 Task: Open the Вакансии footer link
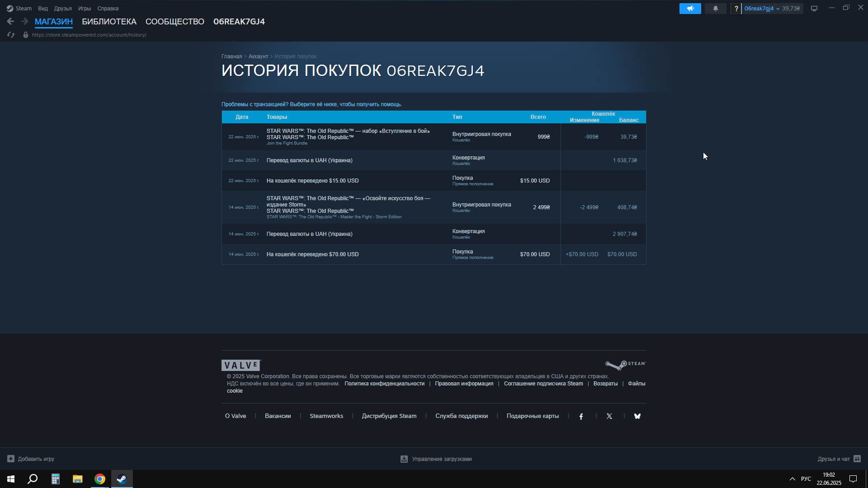pyautogui.click(x=278, y=416)
